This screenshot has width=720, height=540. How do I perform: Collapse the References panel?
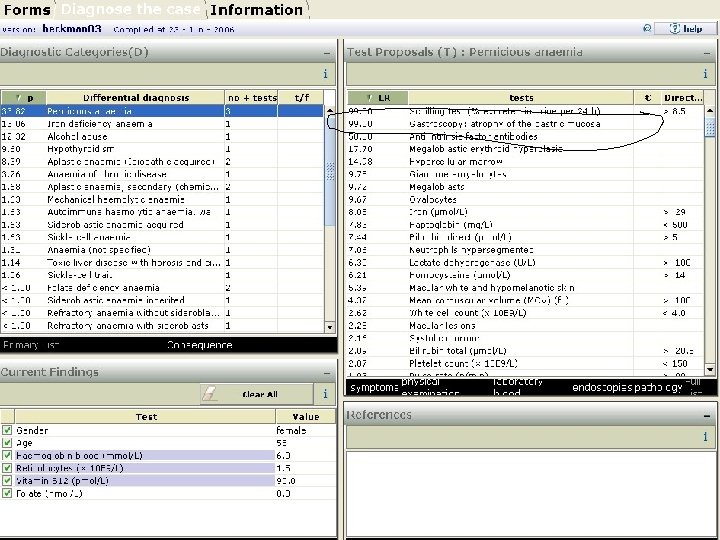706,416
